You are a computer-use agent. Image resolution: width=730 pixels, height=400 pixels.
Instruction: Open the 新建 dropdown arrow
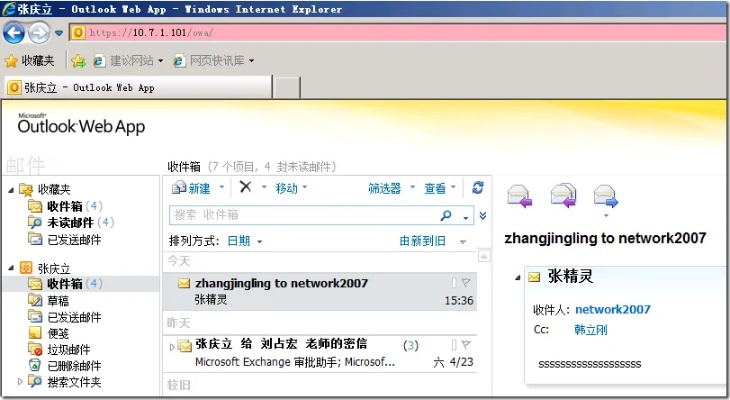pyautogui.click(x=222, y=188)
